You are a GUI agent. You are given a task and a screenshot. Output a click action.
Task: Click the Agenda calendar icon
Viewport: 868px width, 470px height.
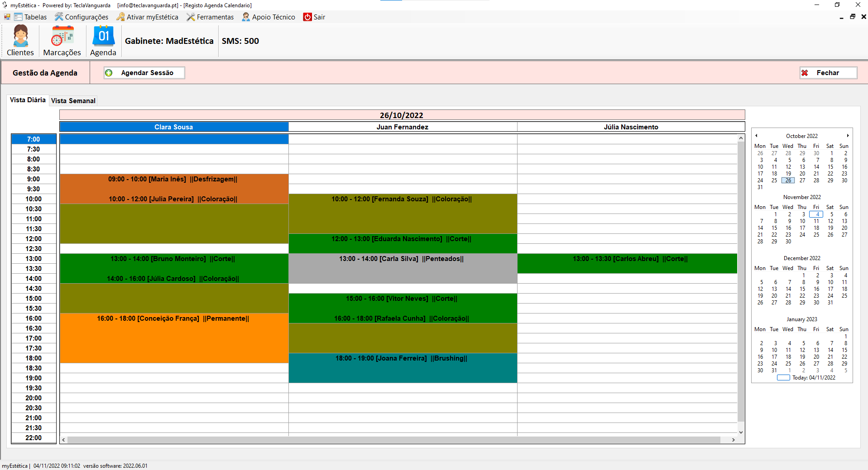click(x=103, y=36)
